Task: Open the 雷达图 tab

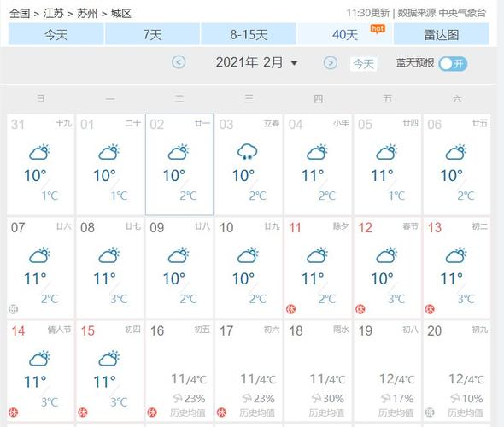Action: (x=441, y=34)
